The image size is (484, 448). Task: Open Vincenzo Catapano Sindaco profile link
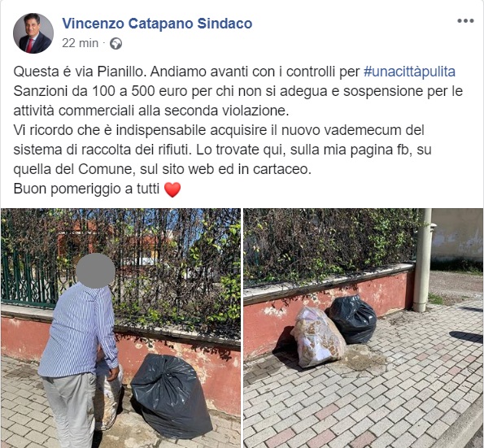pos(157,24)
